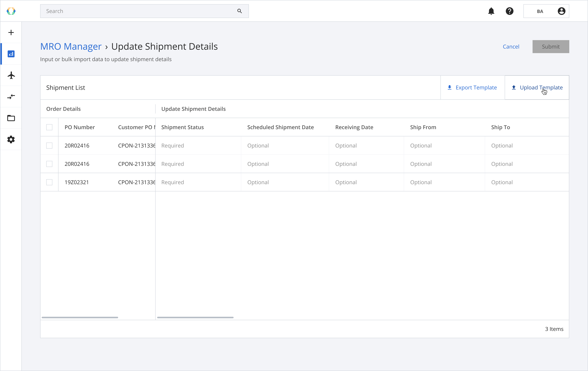Click Ship From Optional field in second row
Screen dimensions: 588x371
444,164
